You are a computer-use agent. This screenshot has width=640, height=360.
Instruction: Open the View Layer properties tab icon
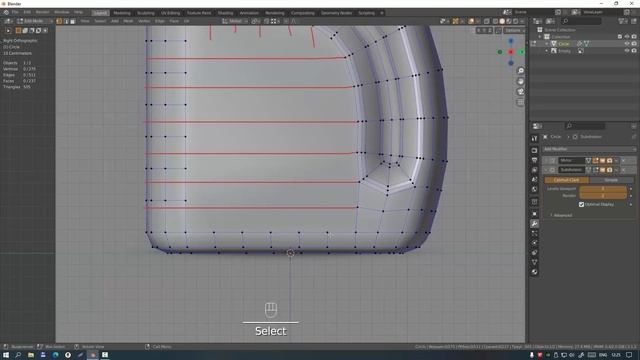(x=534, y=170)
